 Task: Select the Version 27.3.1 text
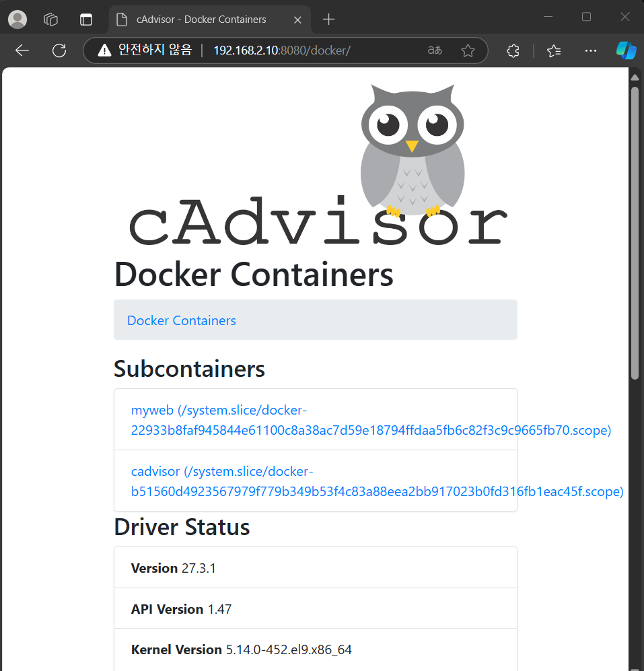click(174, 568)
